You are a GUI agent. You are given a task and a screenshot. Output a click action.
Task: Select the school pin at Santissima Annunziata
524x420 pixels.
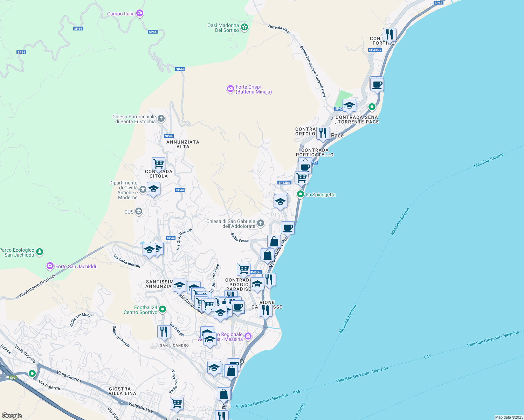(179, 286)
